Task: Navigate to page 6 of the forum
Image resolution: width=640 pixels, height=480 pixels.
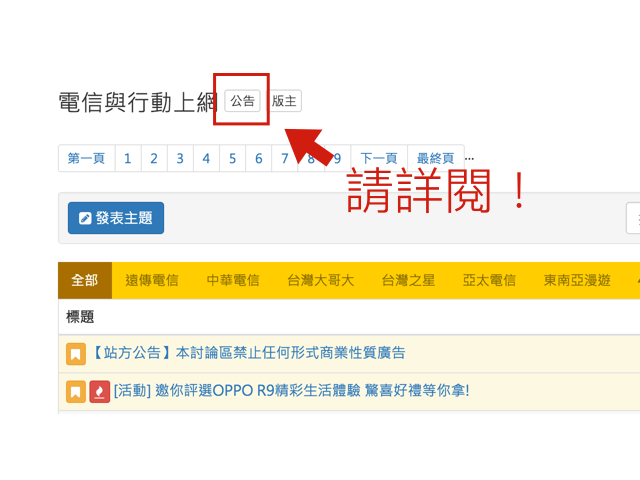Action: [258, 158]
